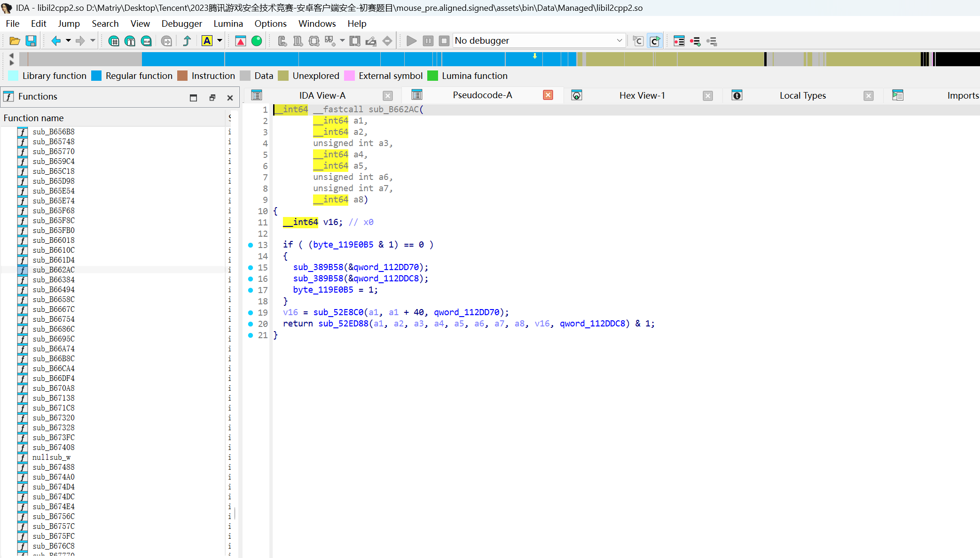
Task: Toggle breakpoint dot on line 19
Action: pos(251,312)
